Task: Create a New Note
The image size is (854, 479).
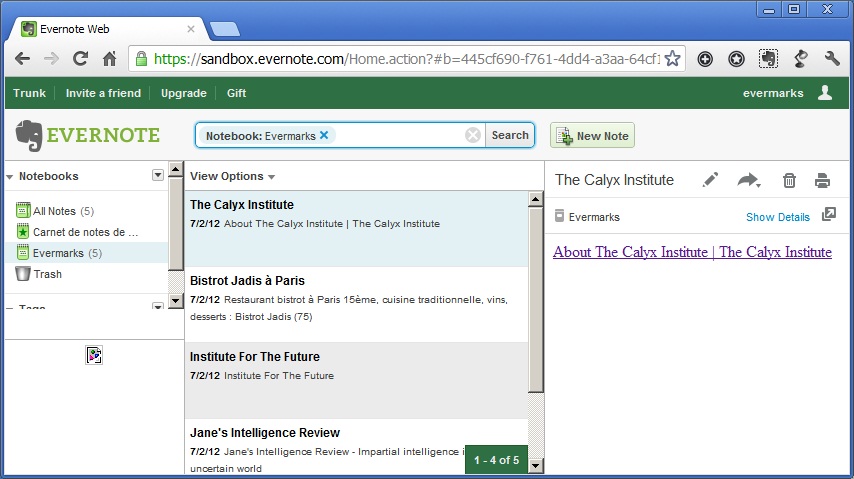Action: coord(592,135)
